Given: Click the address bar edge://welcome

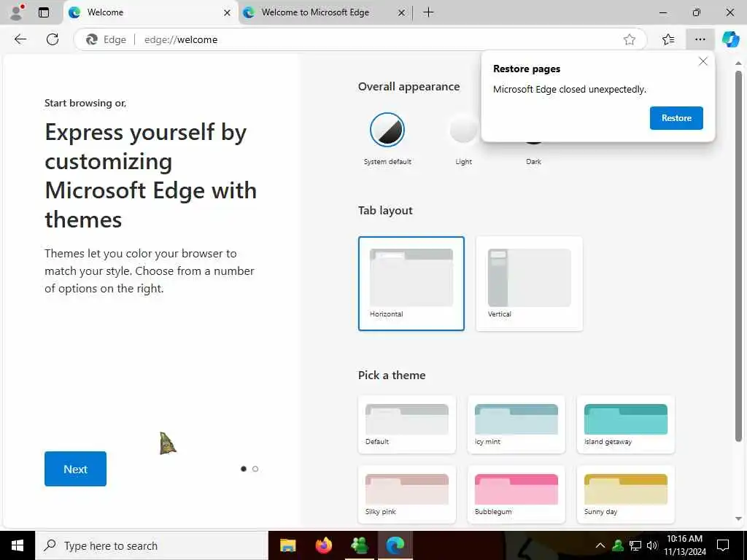Looking at the screenshot, I should [362, 39].
